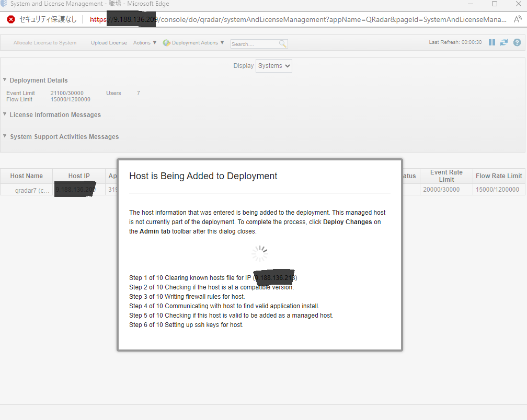Collapse System Support Activities Messages section

[x=5, y=136]
